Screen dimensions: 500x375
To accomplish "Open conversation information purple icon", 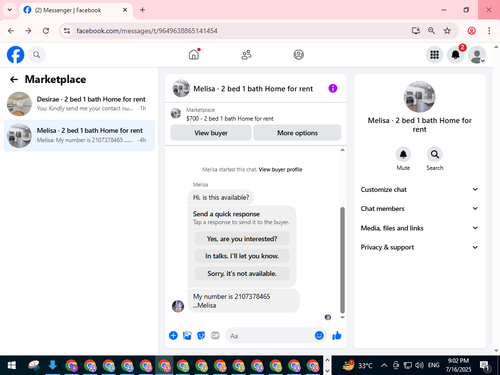I will click(x=333, y=88).
